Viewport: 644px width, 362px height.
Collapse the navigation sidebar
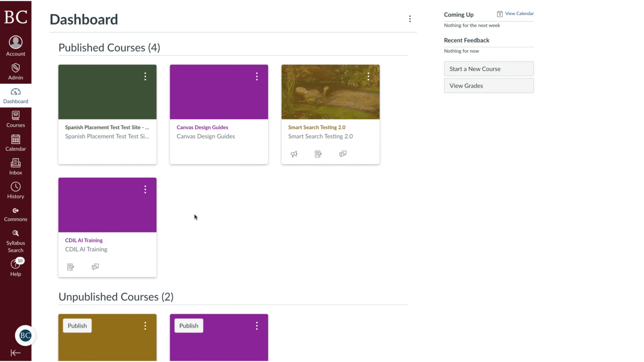(x=16, y=353)
